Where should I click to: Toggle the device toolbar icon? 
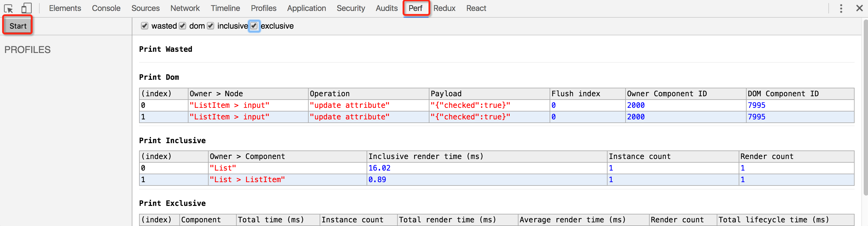click(26, 8)
